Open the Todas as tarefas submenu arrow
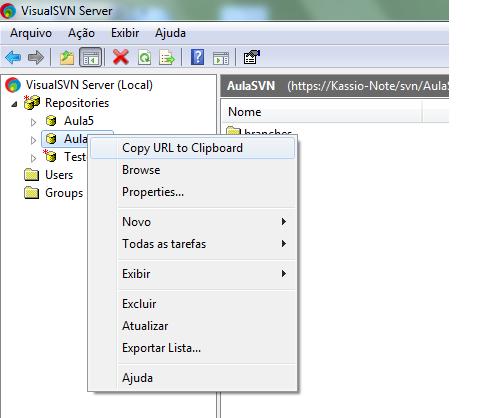 (x=283, y=244)
